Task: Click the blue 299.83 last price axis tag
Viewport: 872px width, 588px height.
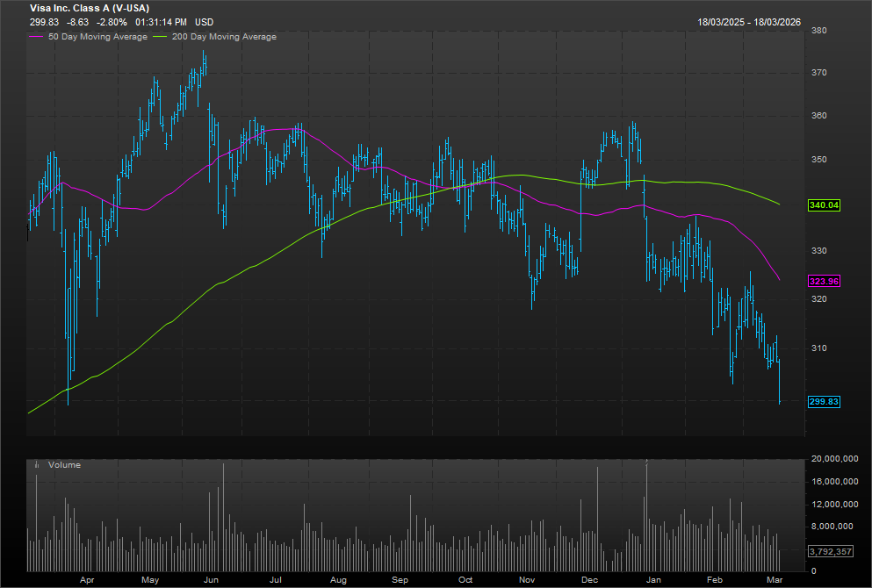Action: [x=824, y=402]
